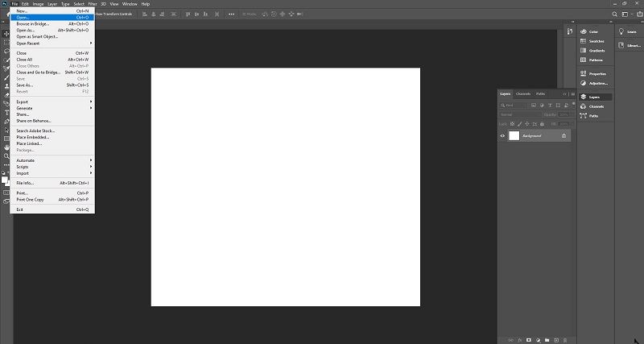Image resolution: width=644 pixels, height=344 pixels.
Task: Delete layer with trash icon
Action: [x=565, y=340]
